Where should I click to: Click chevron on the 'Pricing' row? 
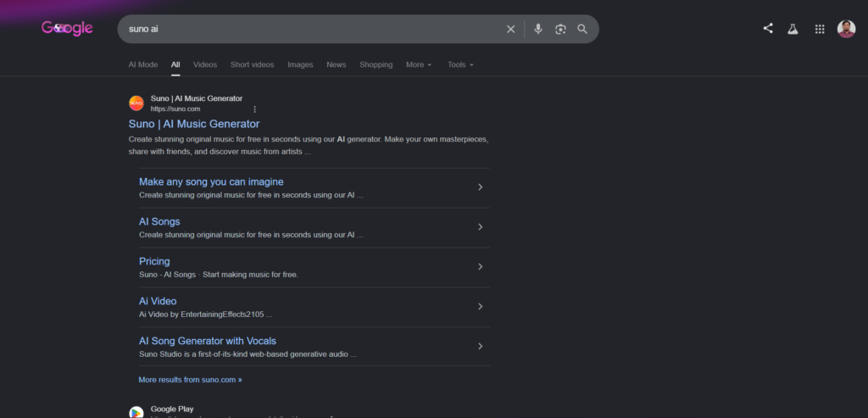pos(480,267)
